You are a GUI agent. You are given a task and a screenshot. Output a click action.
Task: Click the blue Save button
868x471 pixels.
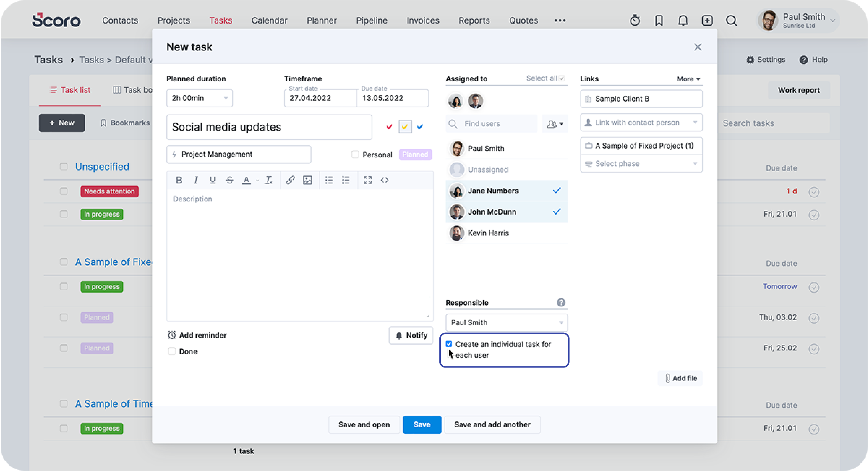coord(422,424)
